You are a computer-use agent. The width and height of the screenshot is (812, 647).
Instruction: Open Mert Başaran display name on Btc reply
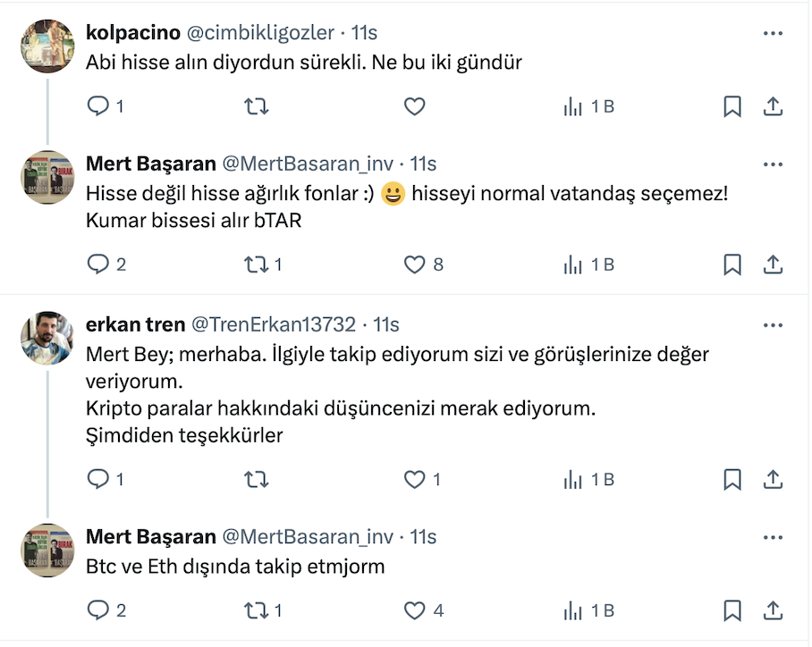pyautogui.click(x=150, y=537)
